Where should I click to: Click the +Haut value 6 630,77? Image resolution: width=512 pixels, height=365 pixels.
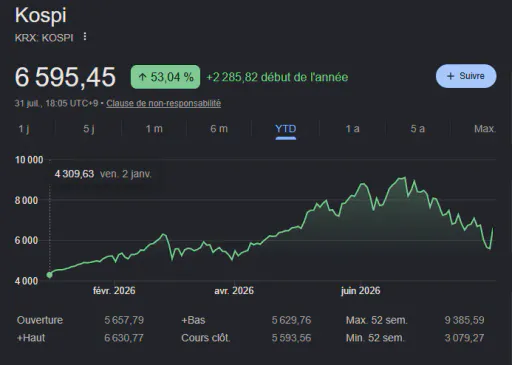(124, 338)
